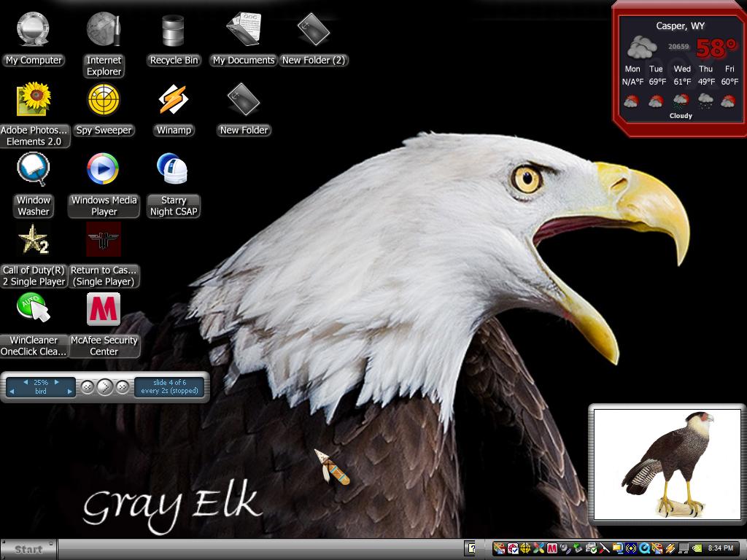Viewport: 747px width, 560px height.
Task: Switch to next album after bird
Action: pos(69,392)
